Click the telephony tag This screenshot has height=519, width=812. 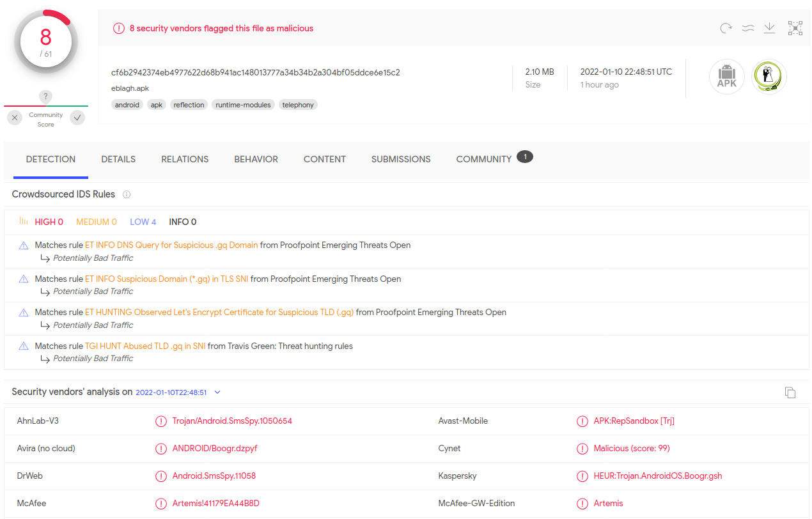coord(298,105)
